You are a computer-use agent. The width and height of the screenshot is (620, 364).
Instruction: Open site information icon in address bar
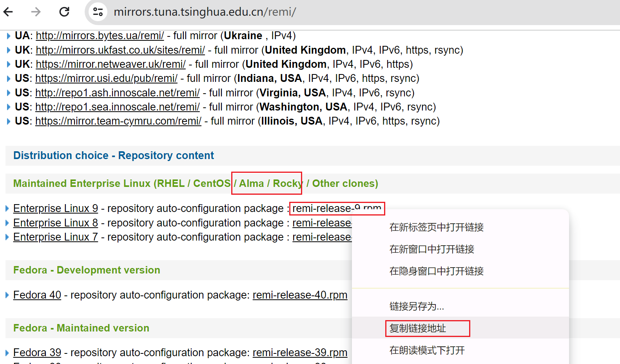[98, 12]
